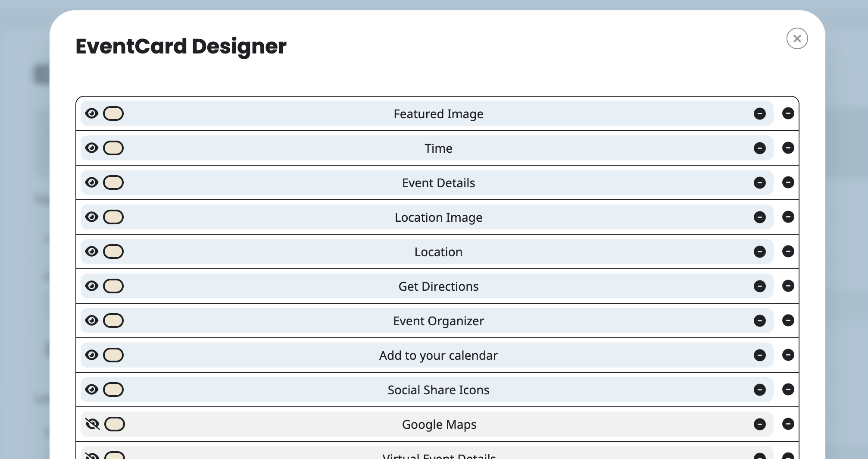Screen dimensions: 868x459
Task: Click minus icon inside the Google Maps bar
Action: (x=759, y=424)
